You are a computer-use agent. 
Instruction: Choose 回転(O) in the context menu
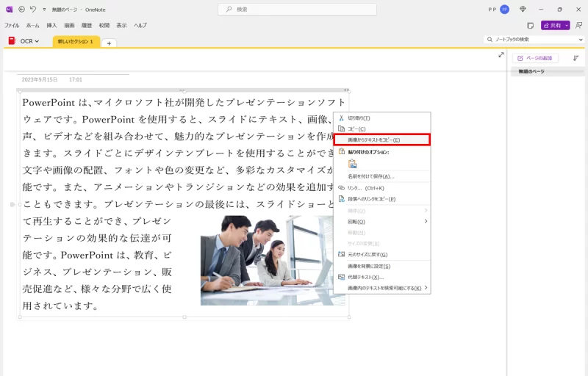(x=381, y=222)
